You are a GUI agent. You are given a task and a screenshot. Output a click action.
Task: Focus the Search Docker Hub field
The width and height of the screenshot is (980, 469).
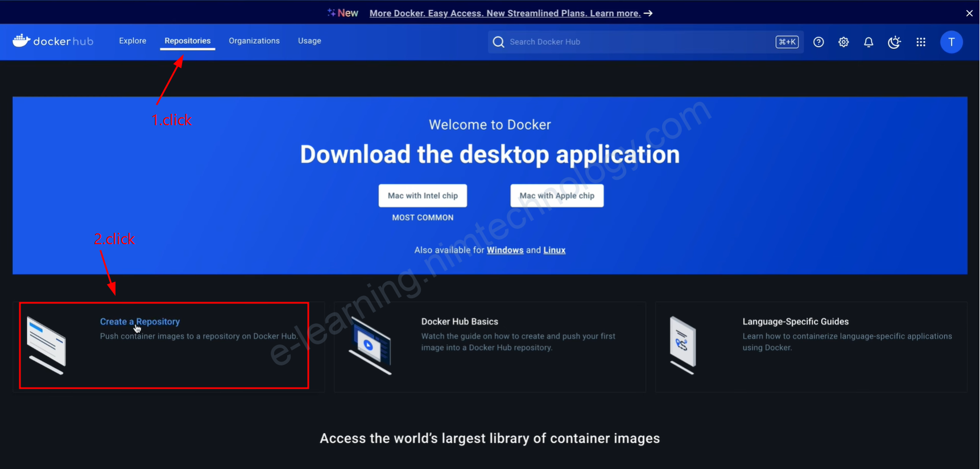pos(637,42)
